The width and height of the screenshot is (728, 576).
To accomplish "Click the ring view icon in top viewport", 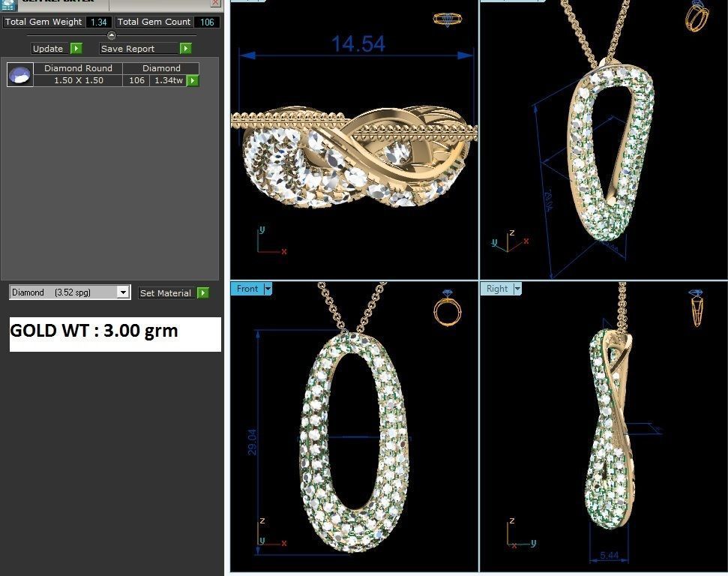I will [x=448, y=19].
